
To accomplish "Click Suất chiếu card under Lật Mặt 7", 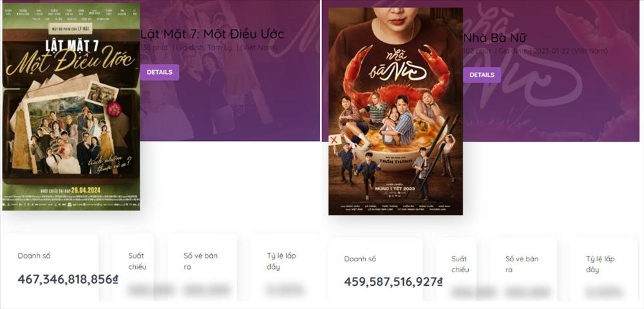I will tap(133, 268).
